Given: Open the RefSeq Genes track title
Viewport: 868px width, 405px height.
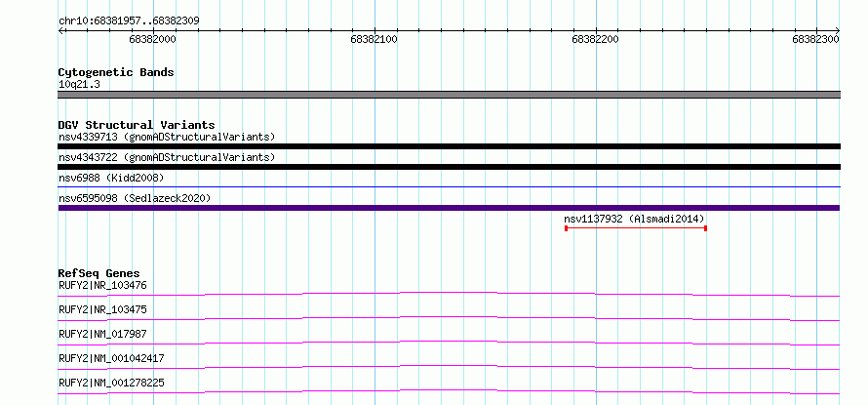Looking at the screenshot, I should [x=99, y=273].
